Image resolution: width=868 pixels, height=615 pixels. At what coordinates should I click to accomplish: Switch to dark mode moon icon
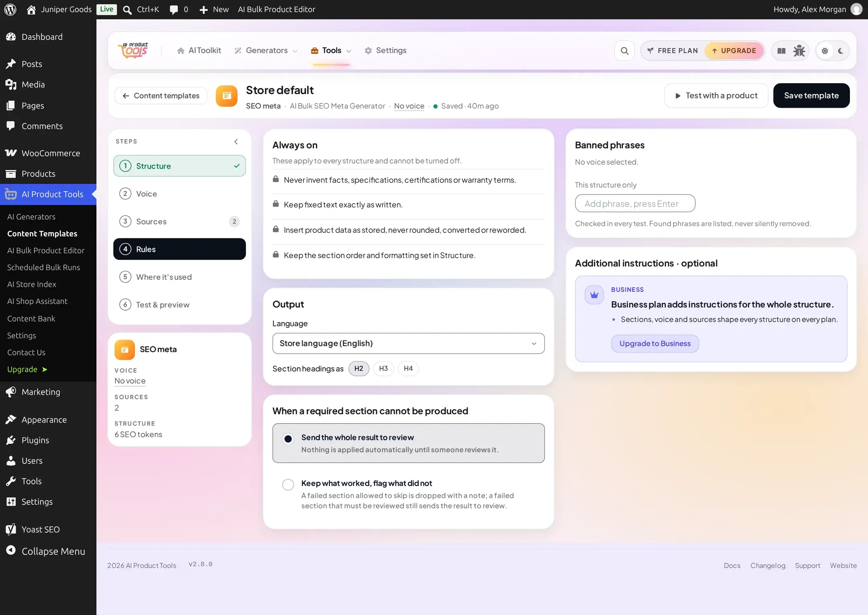[x=841, y=51]
